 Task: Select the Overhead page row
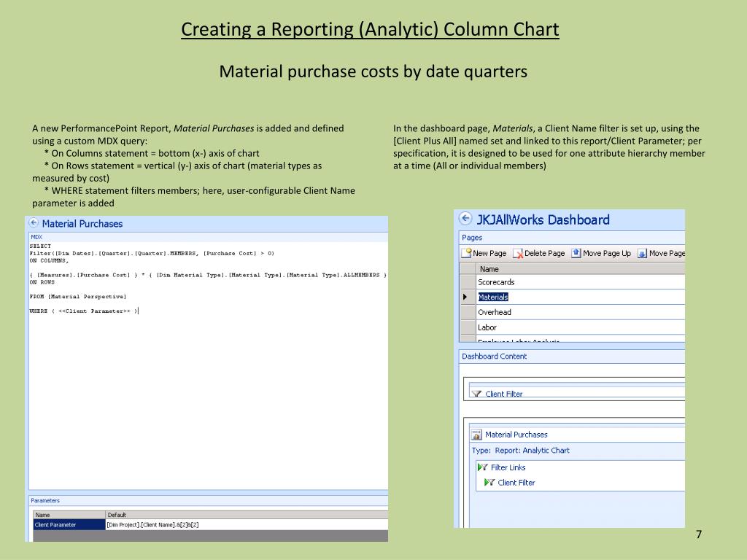[580, 312]
